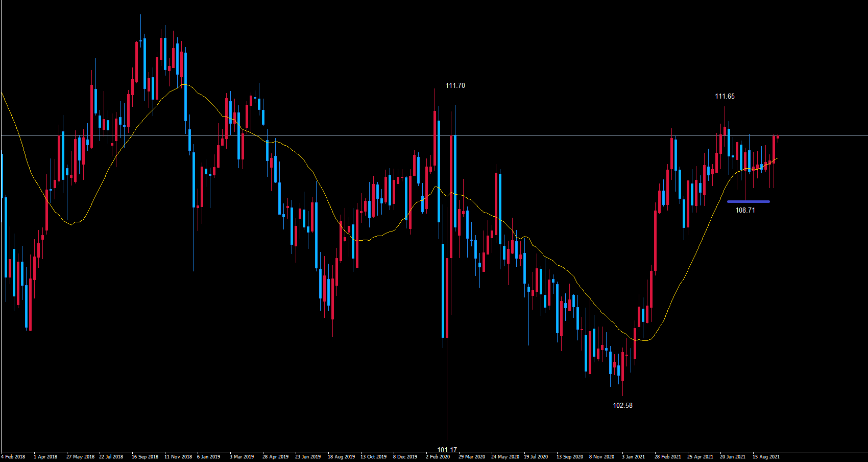Select the 111.70 high price label
This screenshot has height=462, width=868.
click(x=455, y=86)
